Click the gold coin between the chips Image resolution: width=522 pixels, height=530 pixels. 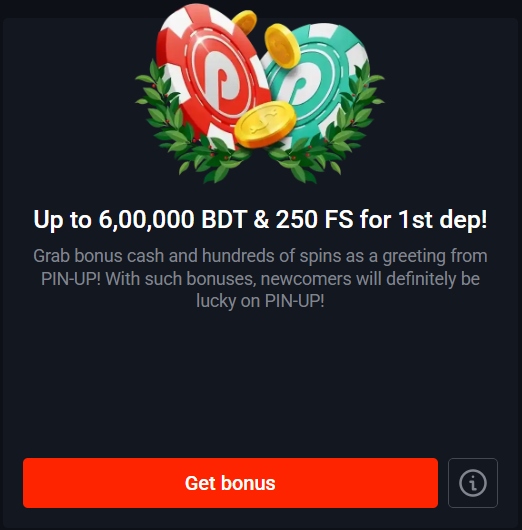pos(282,46)
